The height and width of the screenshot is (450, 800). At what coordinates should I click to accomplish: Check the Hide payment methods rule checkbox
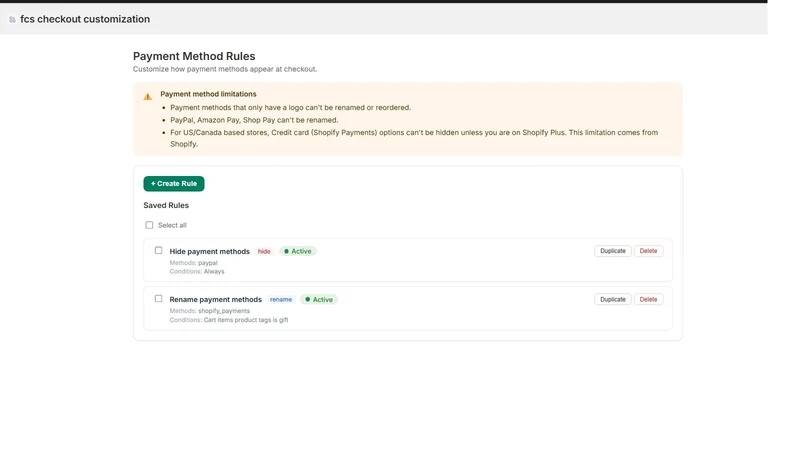pyautogui.click(x=159, y=251)
